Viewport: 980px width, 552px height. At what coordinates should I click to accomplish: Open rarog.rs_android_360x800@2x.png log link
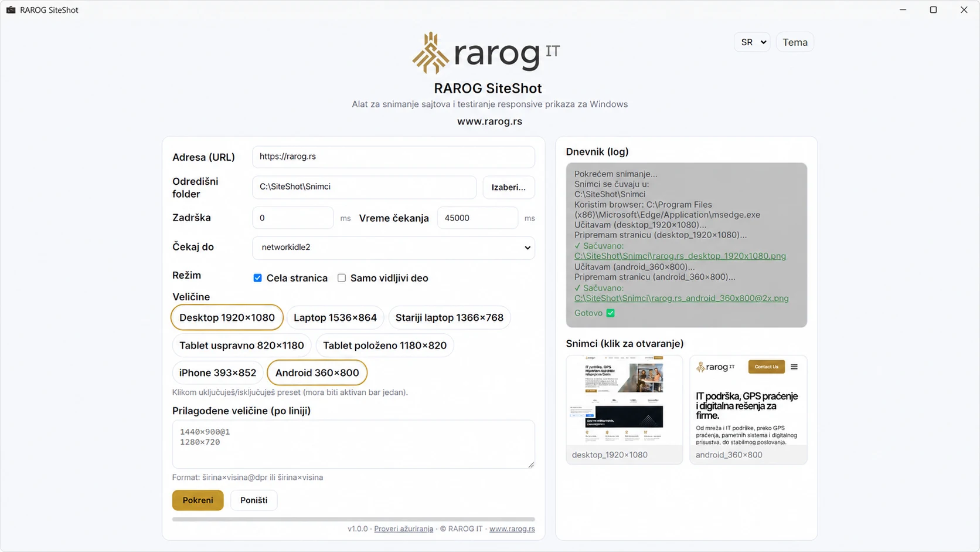tap(681, 299)
